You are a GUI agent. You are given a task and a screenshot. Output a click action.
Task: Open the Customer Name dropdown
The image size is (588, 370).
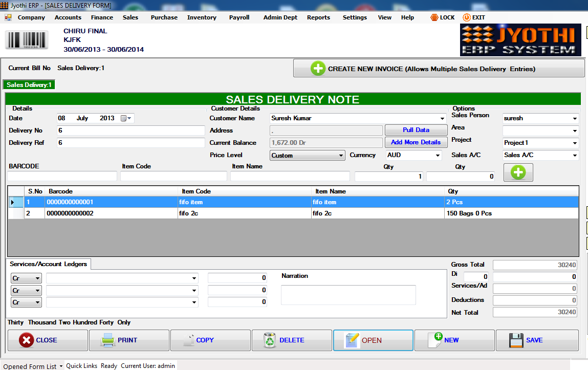pos(442,118)
